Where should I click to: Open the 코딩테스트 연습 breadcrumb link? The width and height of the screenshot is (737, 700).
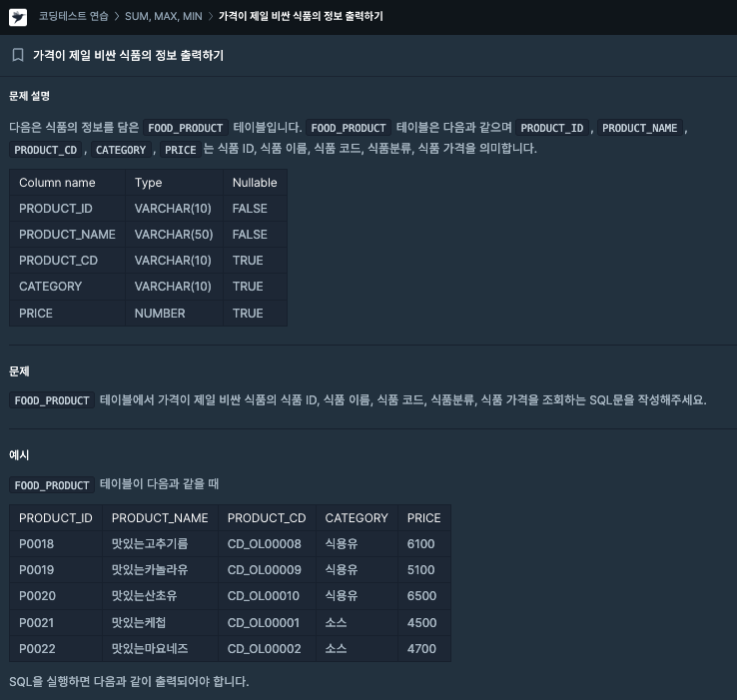click(73, 16)
